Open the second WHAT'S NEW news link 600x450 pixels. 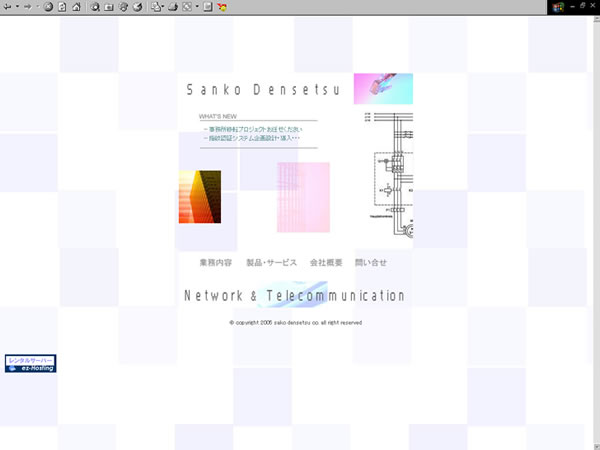(x=252, y=138)
